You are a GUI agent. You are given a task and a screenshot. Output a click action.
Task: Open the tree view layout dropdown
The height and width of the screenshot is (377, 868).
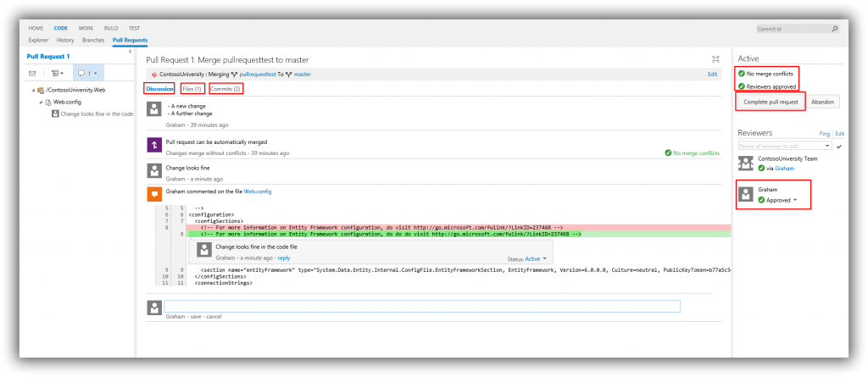point(58,74)
